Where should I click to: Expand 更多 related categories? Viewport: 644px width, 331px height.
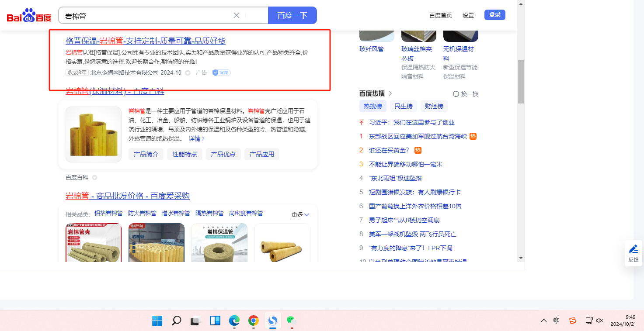(300, 214)
